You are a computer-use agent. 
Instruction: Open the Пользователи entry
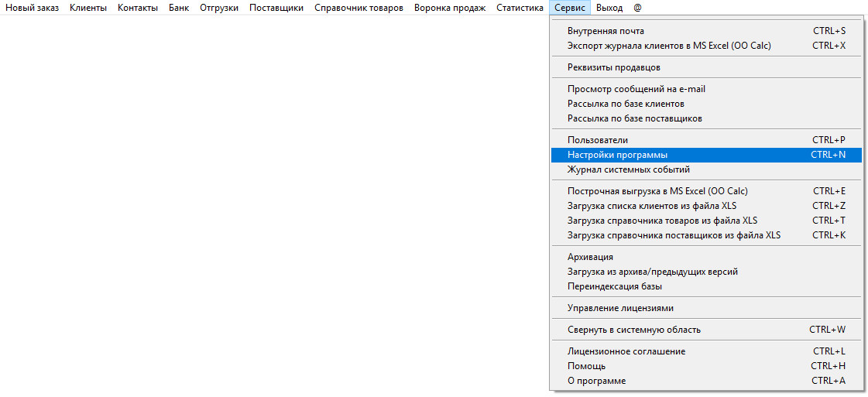(x=598, y=140)
